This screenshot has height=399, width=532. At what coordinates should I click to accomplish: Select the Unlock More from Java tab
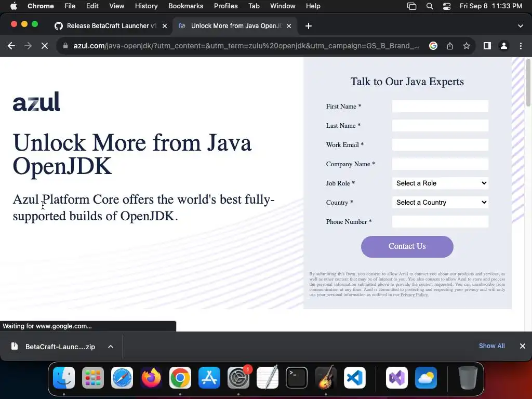[x=236, y=26]
